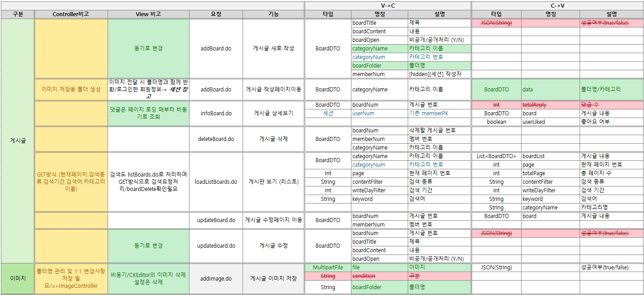Image resolution: width=644 pixels, height=295 pixels.
Task: Click the 비동기/CKEditor의 이미지 삭제 note
Action: tap(148, 279)
